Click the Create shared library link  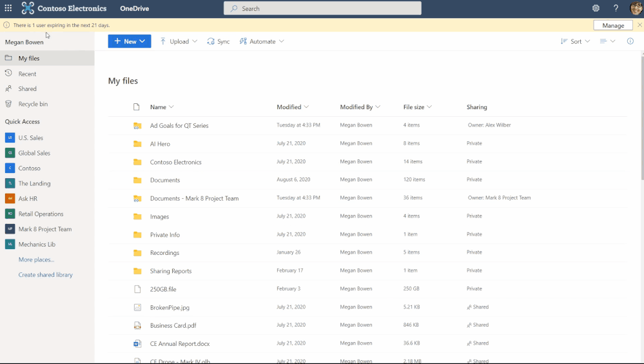point(45,275)
